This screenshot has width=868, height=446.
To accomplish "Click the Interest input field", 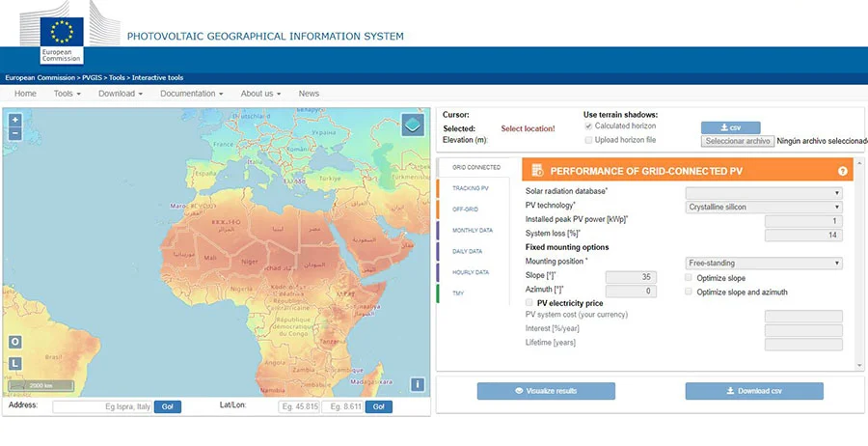I will coord(803,331).
